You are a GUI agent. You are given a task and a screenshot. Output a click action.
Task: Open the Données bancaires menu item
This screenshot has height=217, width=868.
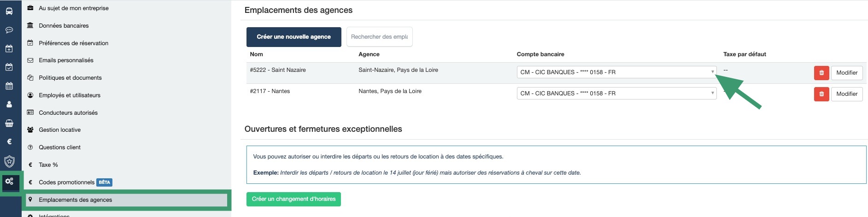(64, 26)
